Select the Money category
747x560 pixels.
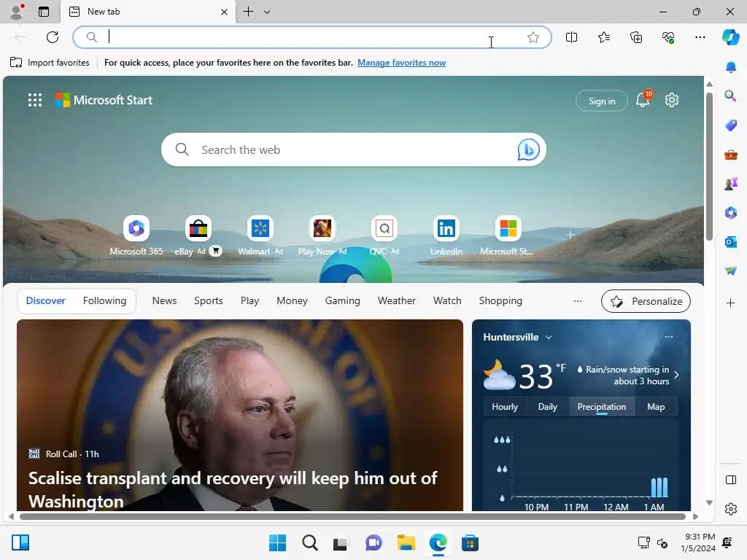click(x=292, y=301)
